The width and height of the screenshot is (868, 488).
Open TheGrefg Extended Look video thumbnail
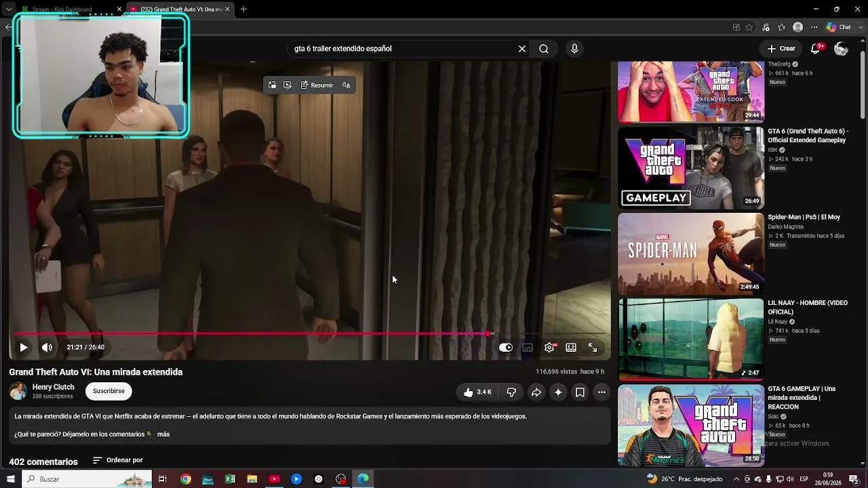pos(691,92)
